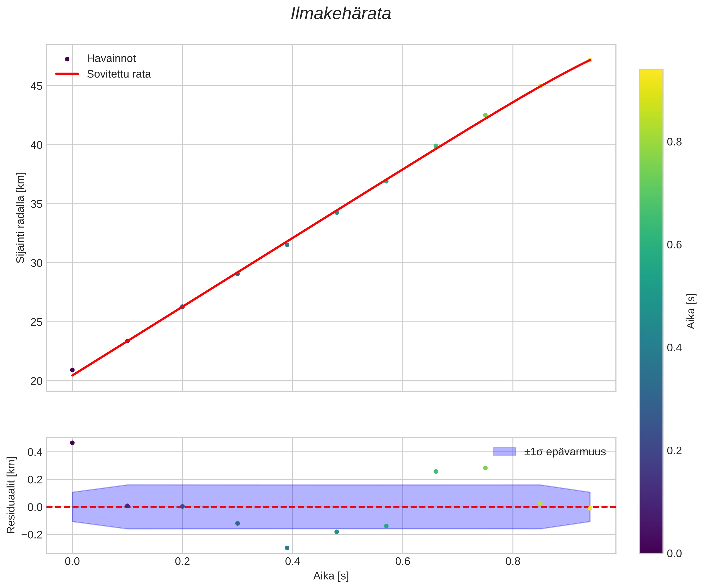Image resolution: width=703 pixels, height=588 pixels.
Task: Click the ±1σ epävarmuus legend patch
Action: point(505,452)
